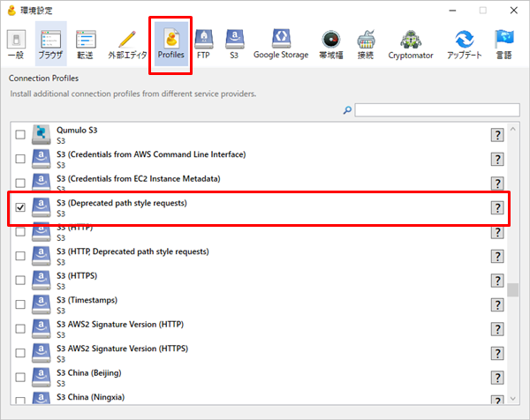
Task: Switch to the ブラウザ browser tab
Action: pos(50,43)
